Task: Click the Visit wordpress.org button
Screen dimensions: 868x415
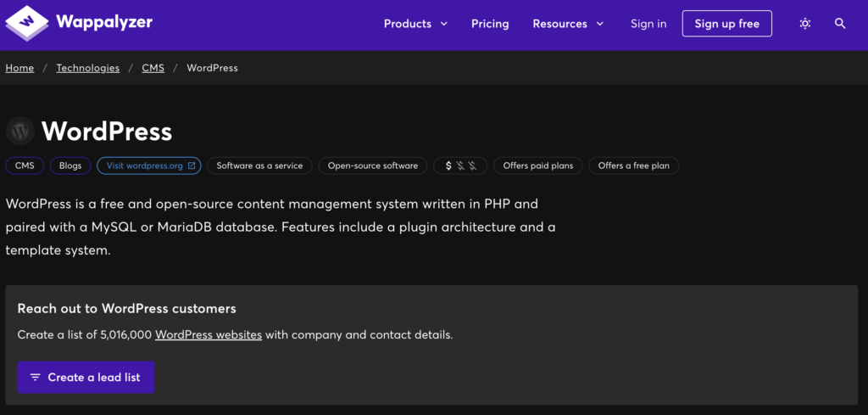Action: click(x=149, y=165)
